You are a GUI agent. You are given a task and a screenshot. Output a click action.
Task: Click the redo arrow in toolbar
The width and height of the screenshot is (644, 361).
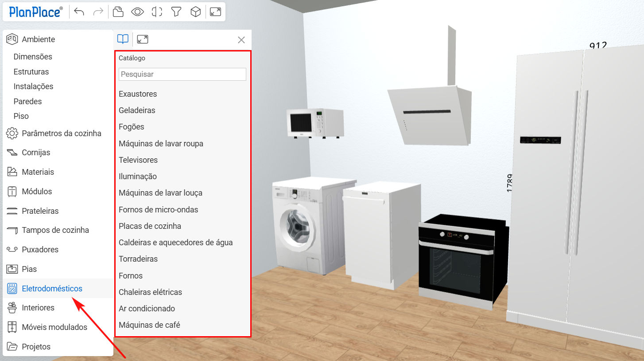coord(98,12)
